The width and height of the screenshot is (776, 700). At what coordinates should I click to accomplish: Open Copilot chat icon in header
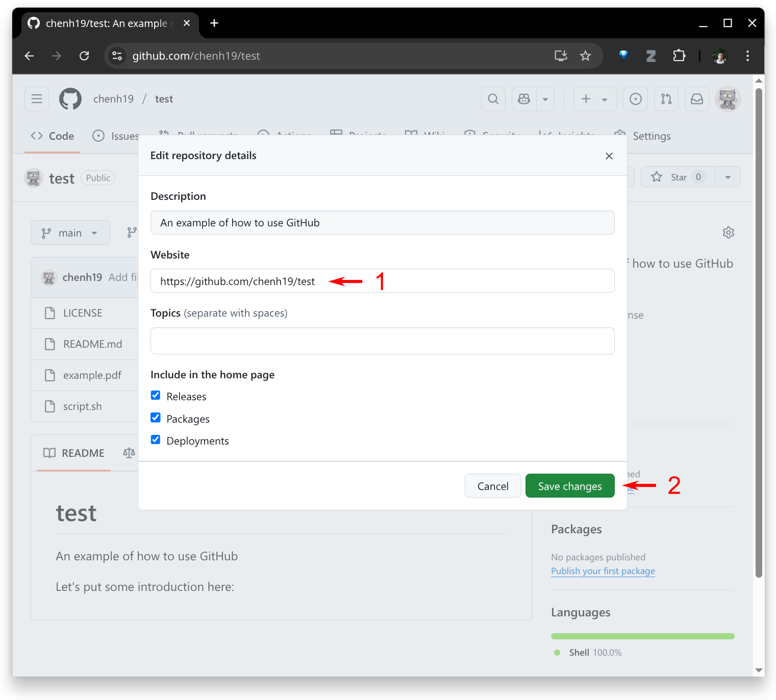click(x=524, y=99)
